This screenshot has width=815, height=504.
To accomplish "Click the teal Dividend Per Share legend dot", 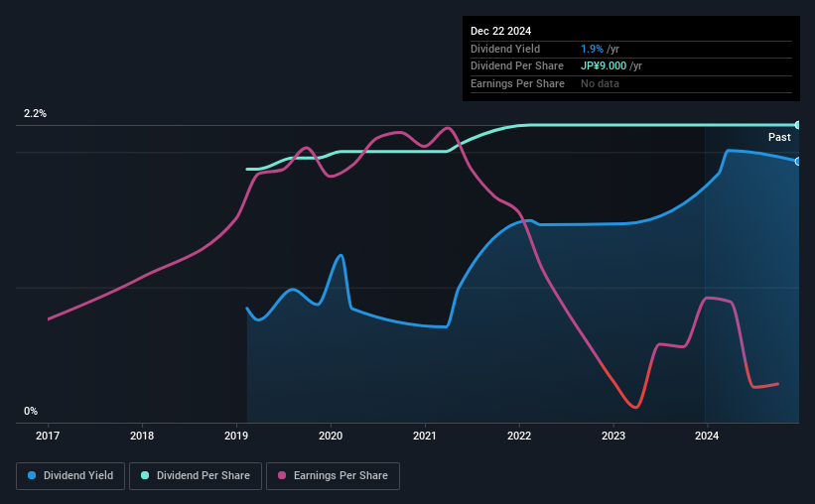I will coord(145,475).
